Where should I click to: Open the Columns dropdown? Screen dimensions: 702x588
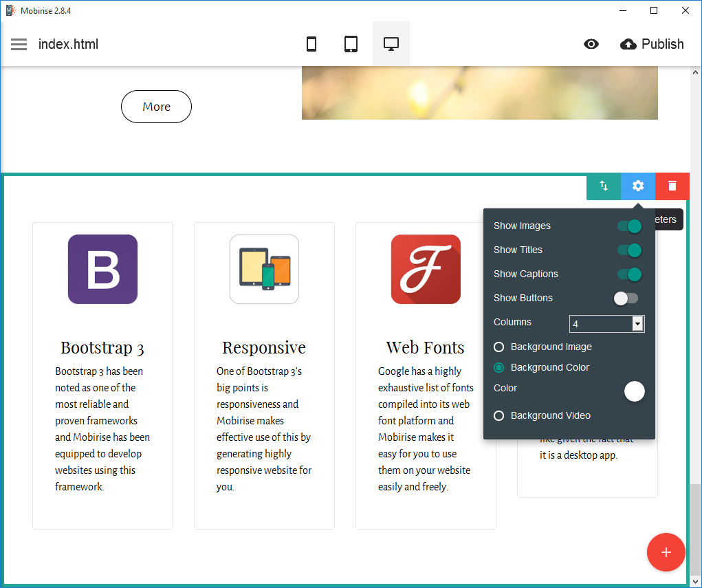(x=606, y=324)
